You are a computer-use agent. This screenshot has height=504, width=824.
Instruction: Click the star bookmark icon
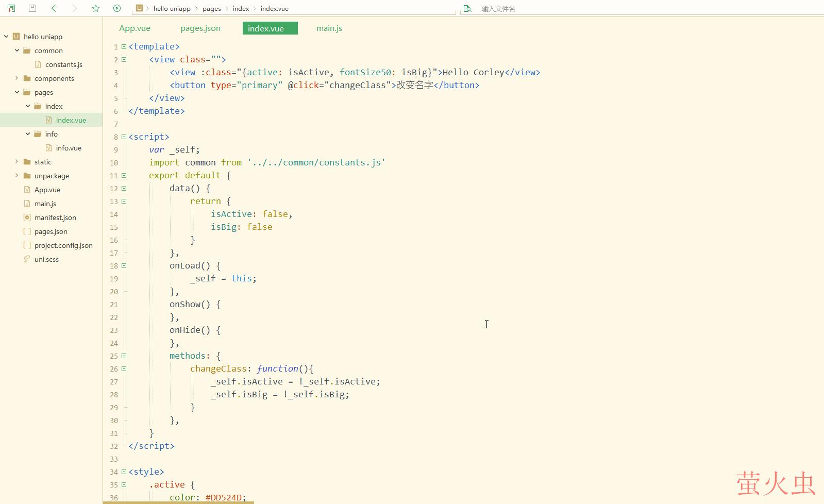96,8
